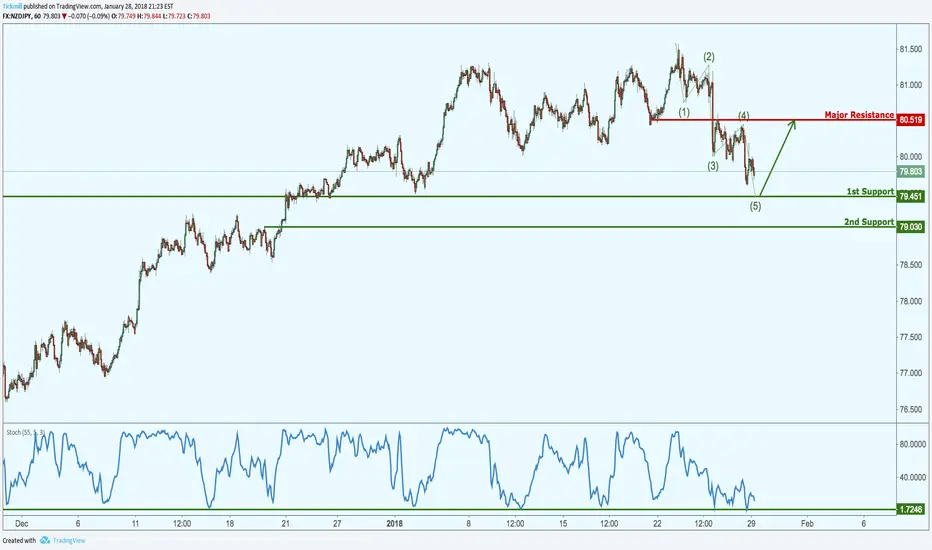This screenshot has height=550, width=932.
Task: Click the 15 date label on time axis
Action: click(x=563, y=524)
